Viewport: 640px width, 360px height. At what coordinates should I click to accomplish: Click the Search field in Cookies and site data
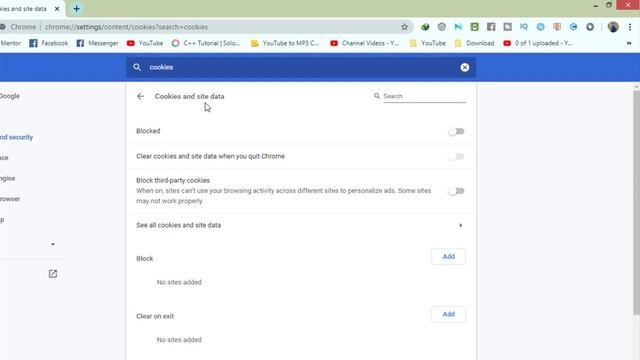[x=424, y=96]
